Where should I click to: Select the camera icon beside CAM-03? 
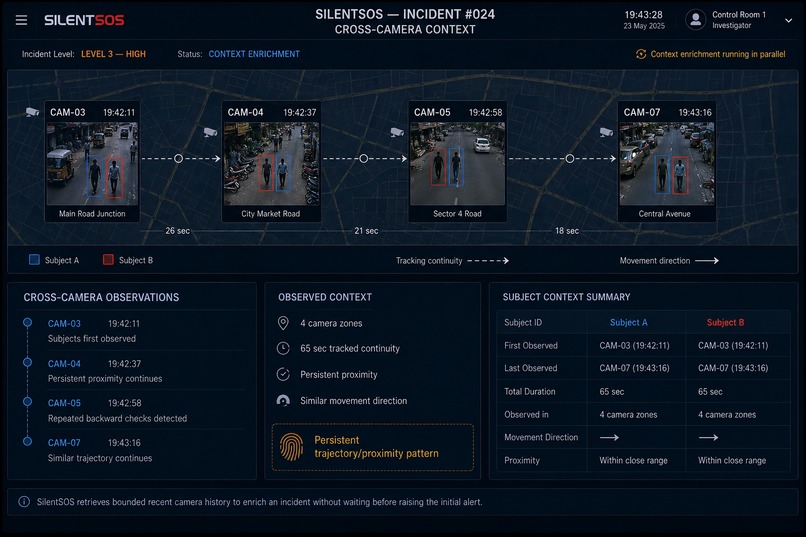32,112
